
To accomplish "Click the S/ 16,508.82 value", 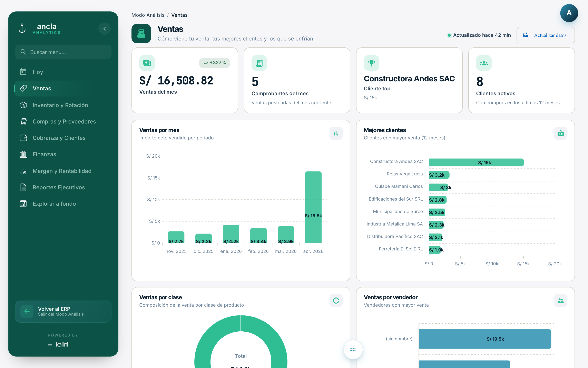I will tap(176, 81).
